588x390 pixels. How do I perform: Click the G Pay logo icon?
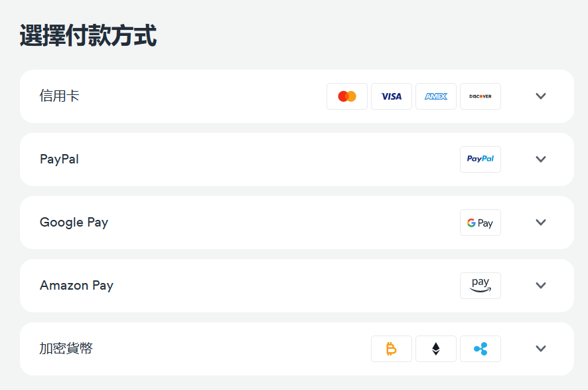pos(480,223)
